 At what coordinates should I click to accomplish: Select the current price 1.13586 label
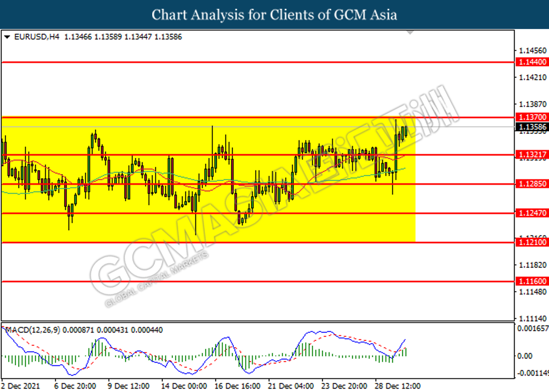pyautogui.click(x=532, y=127)
